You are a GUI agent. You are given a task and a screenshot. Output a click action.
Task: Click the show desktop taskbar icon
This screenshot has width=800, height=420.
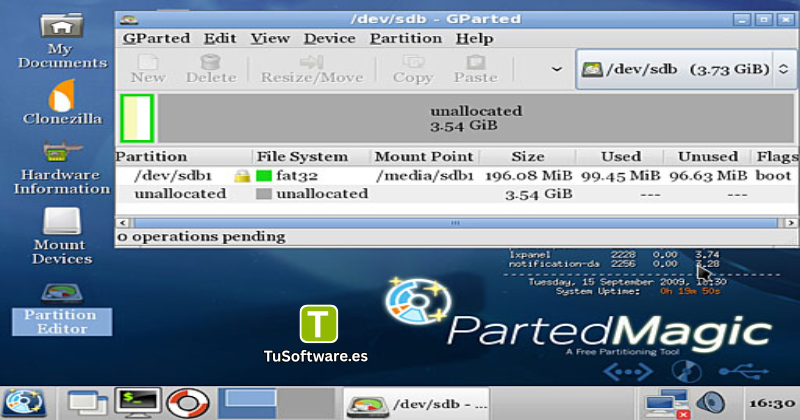tap(87, 403)
